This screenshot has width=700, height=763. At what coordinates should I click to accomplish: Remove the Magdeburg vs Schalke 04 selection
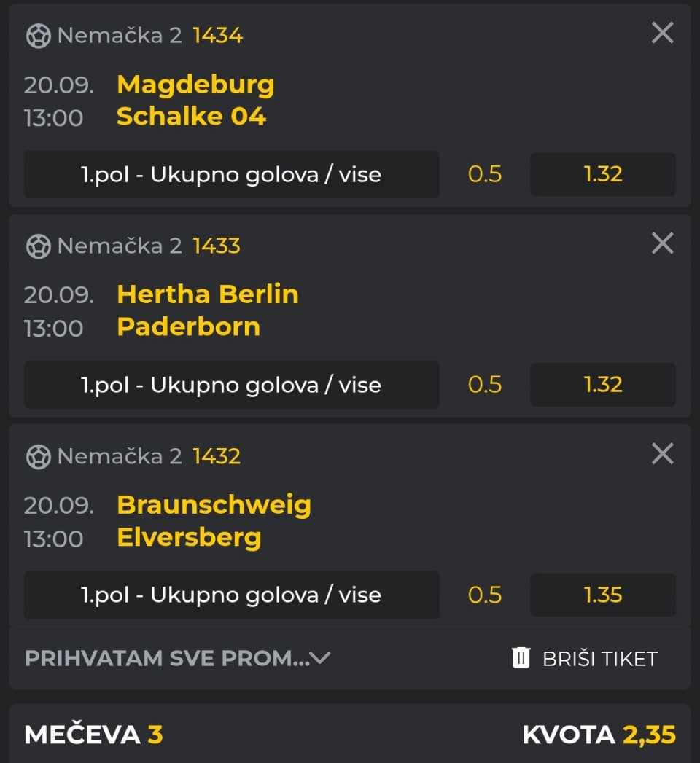point(662,33)
